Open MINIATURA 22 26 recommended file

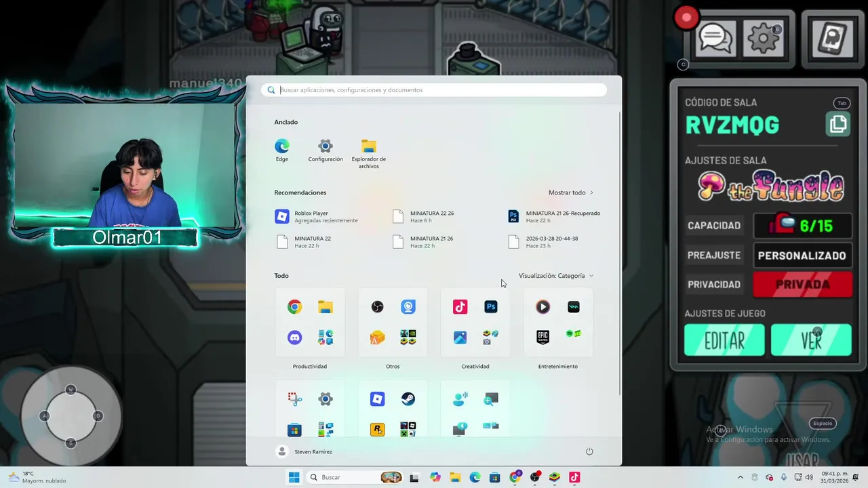pyautogui.click(x=424, y=216)
